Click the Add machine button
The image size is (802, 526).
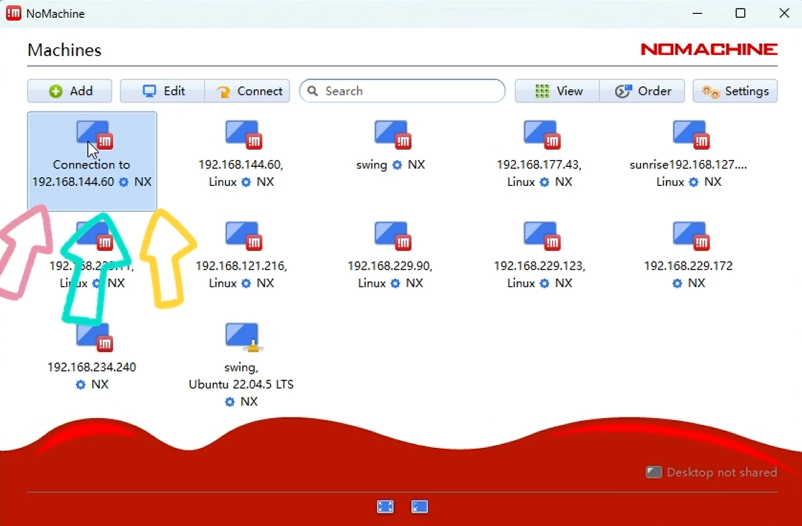[70, 91]
